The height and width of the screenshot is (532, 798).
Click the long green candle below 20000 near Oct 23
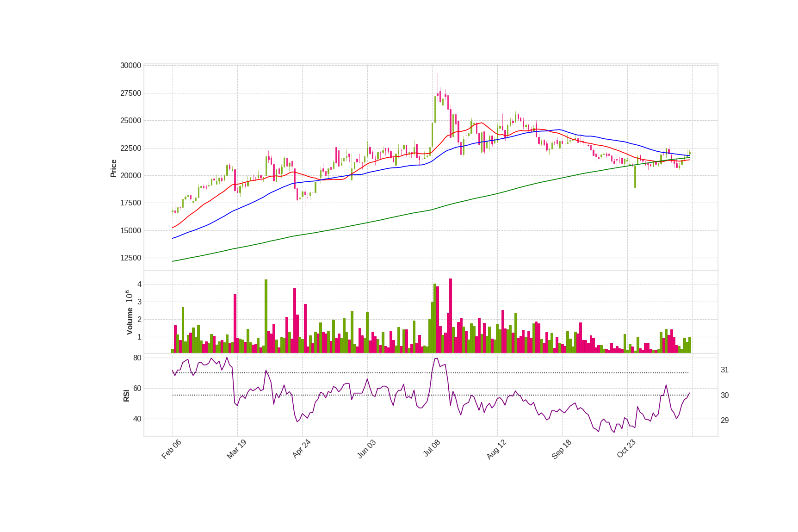click(635, 176)
